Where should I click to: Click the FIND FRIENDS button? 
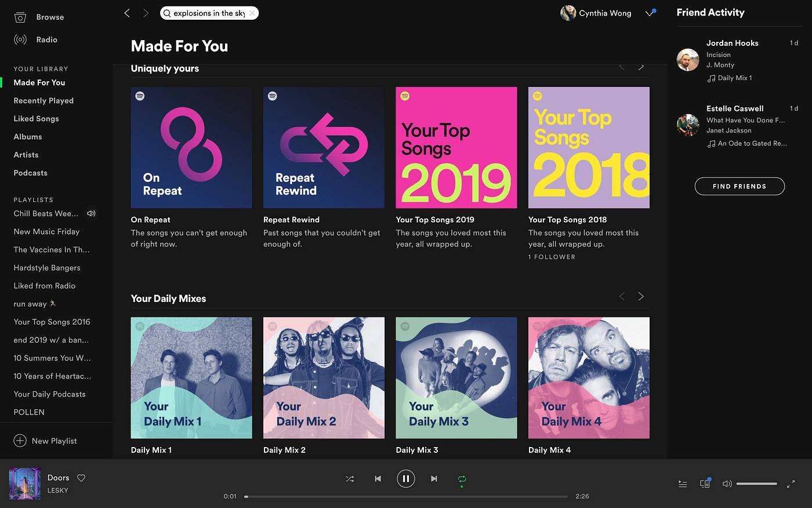tap(739, 186)
